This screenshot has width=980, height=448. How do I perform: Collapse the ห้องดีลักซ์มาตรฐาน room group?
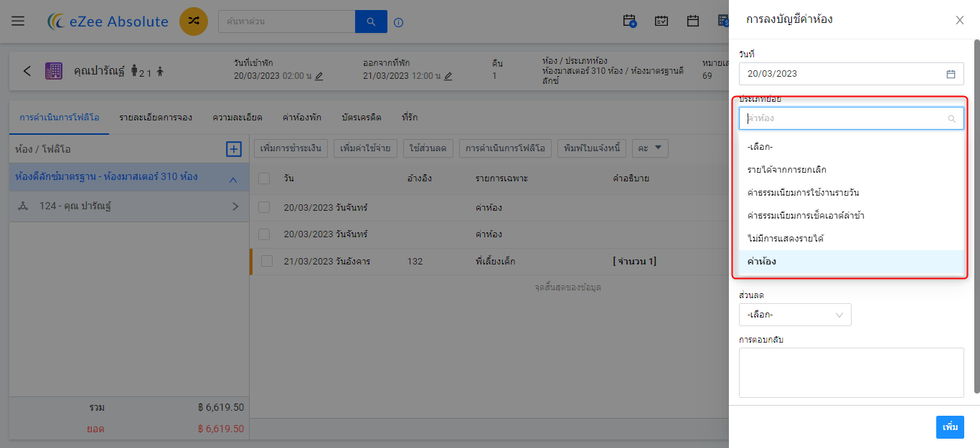coord(232,180)
